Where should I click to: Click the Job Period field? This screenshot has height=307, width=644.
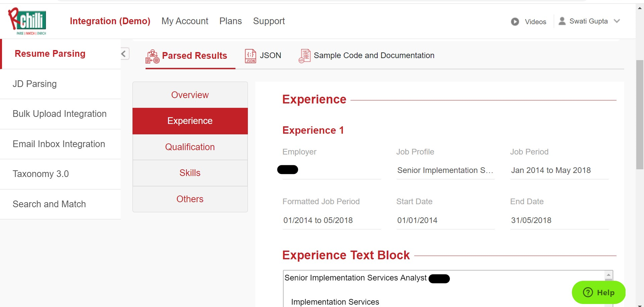point(559,170)
